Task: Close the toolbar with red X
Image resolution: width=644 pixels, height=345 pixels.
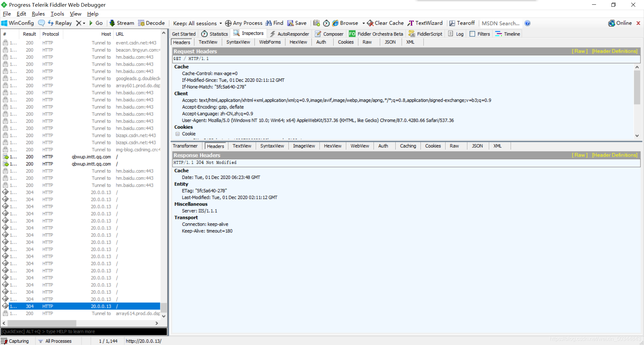Action: (638, 23)
